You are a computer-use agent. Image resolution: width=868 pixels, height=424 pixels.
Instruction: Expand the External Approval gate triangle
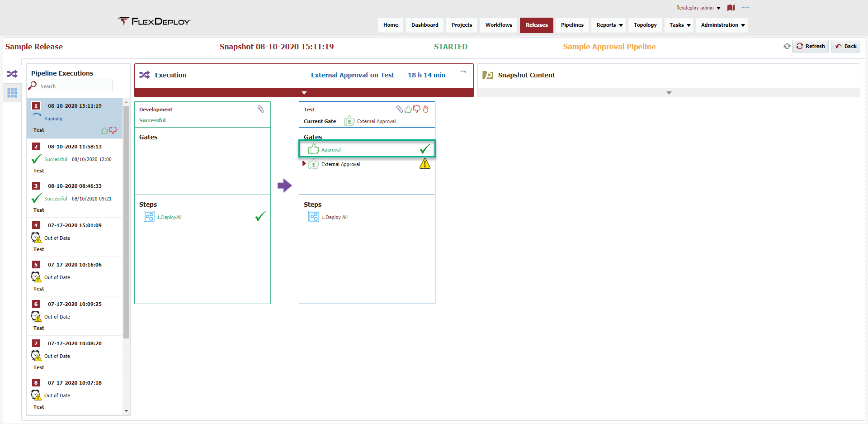tap(304, 164)
